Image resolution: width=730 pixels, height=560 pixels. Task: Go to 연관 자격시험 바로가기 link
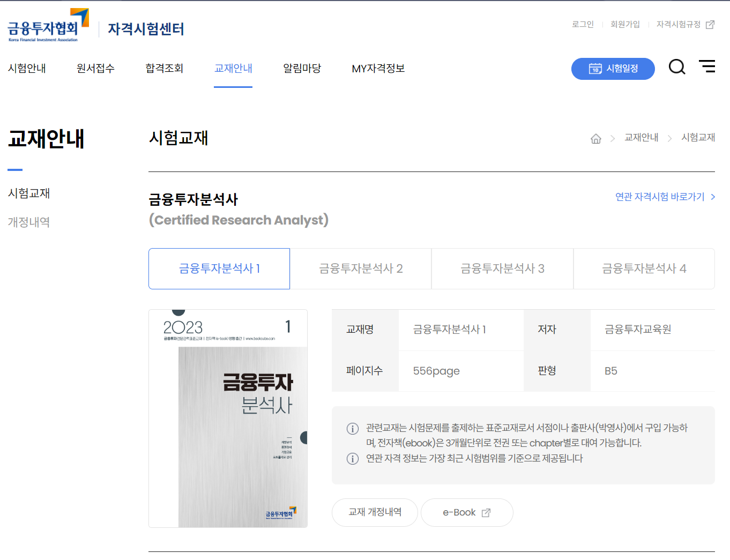click(660, 197)
